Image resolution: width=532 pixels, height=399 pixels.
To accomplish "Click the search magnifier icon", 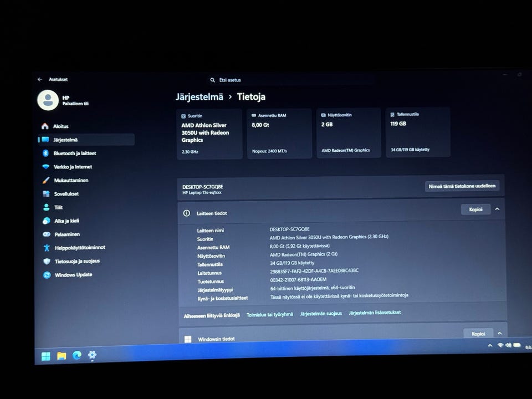I will click(x=212, y=80).
